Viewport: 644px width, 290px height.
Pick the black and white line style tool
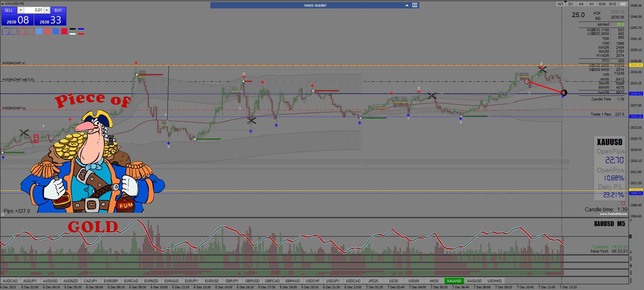pos(72,32)
